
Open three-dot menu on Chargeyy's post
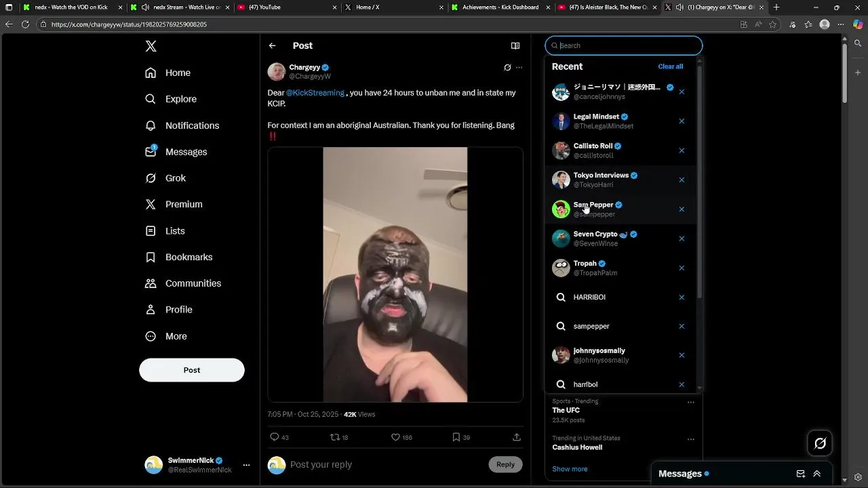[x=519, y=67]
